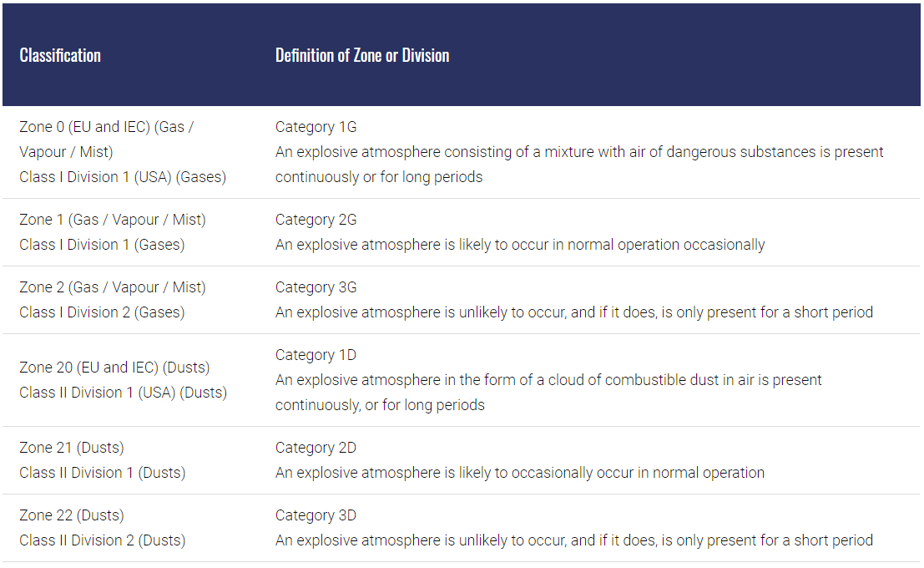Click the Category 2D text

pyautogui.click(x=316, y=448)
